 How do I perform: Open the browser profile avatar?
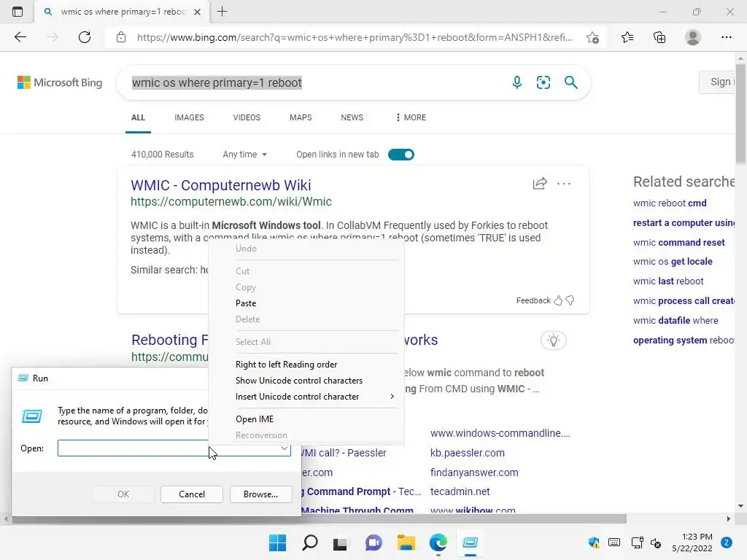point(693,37)
